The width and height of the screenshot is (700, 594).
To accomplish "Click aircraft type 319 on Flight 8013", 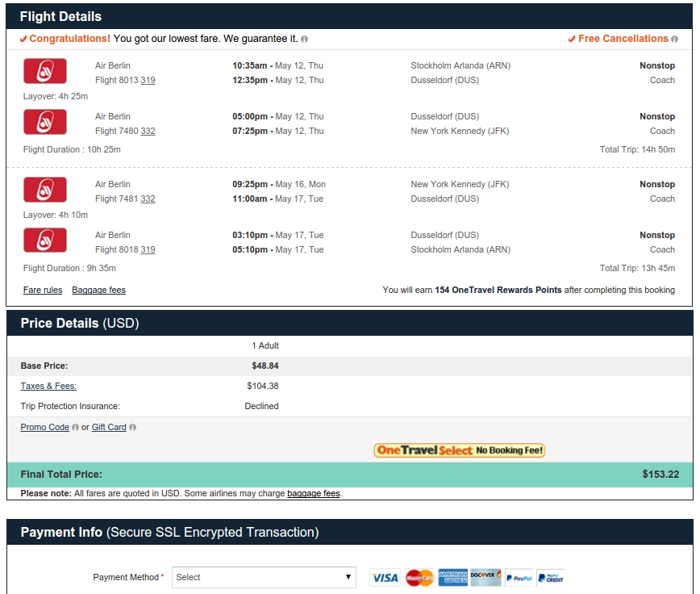I will [x=148, y=81].
